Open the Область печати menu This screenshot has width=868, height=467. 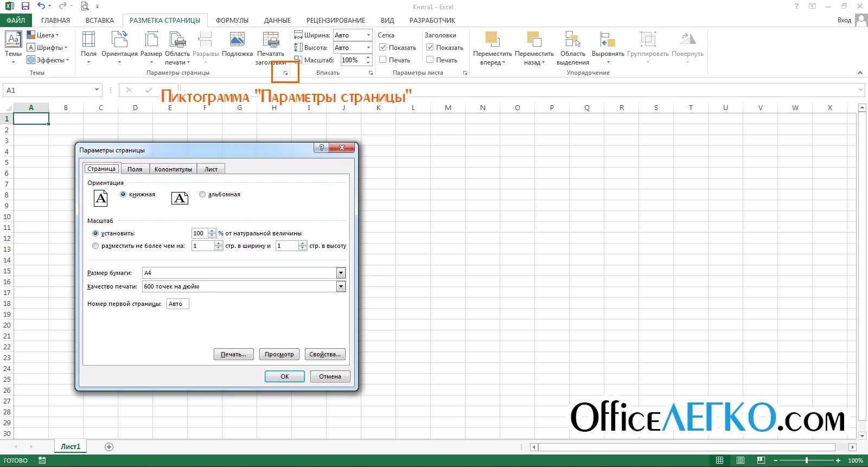point(177,48)
